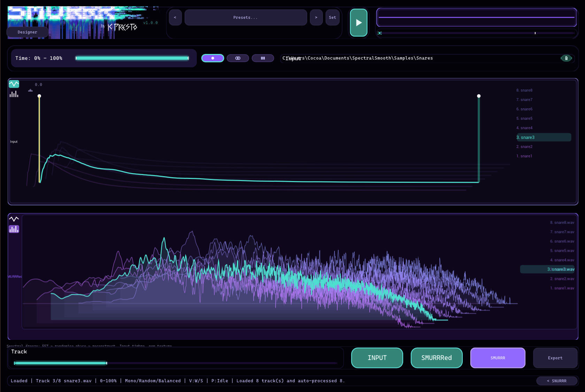Select snare6 in the Input track list
585x392 pixels.
(x=524, y=109)
